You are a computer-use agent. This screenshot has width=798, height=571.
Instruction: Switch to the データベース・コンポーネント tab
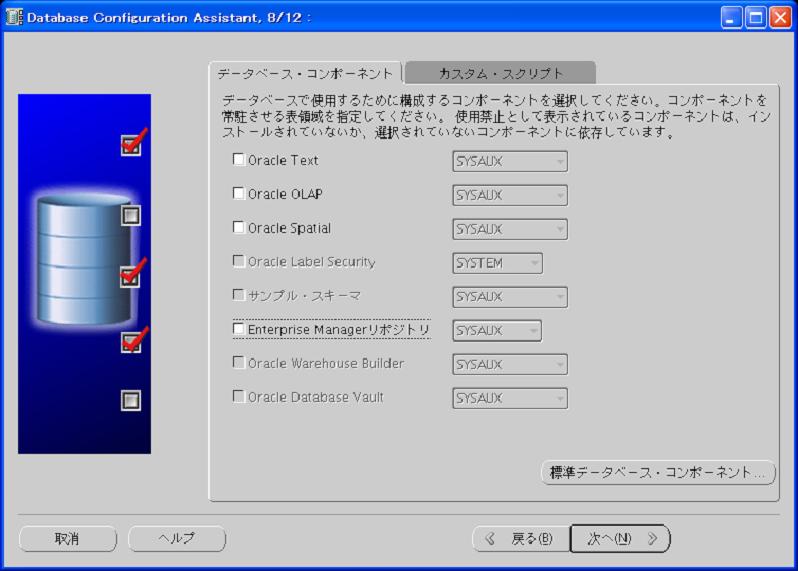(305, 74)
